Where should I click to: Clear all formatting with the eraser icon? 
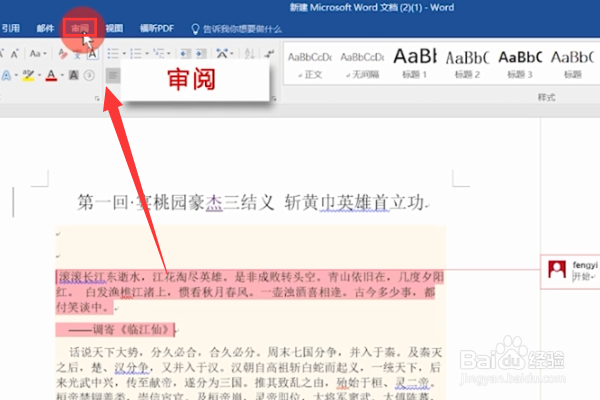[63, 54]
